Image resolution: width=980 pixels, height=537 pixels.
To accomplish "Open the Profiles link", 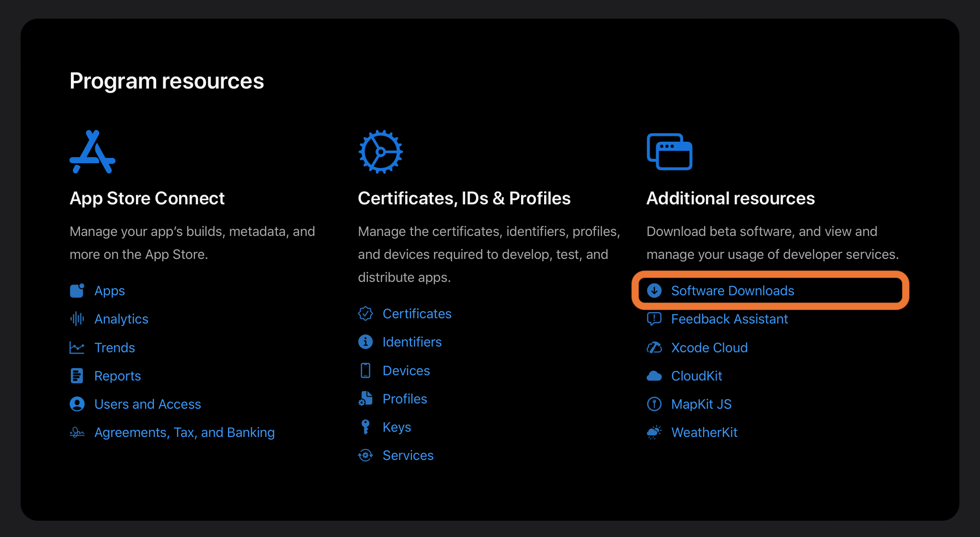I will 405,399.
